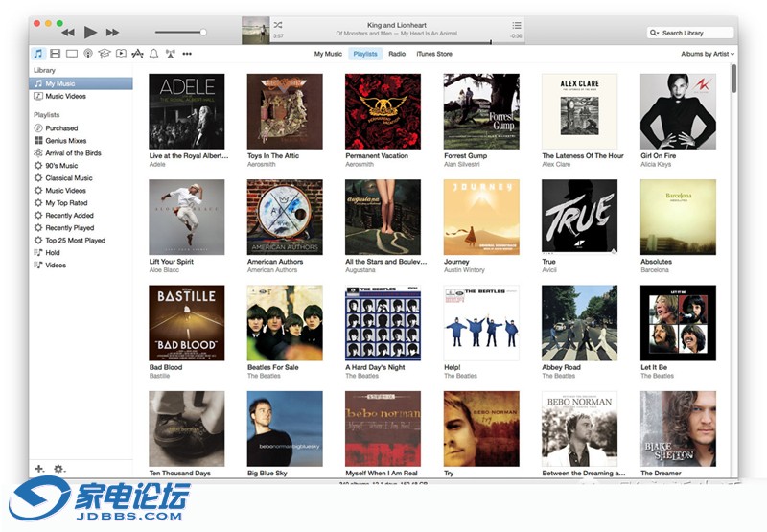The height and width of the screenshot is (532, 767).
Task: Open the TV Shows library icon
Action: point(71,54)
